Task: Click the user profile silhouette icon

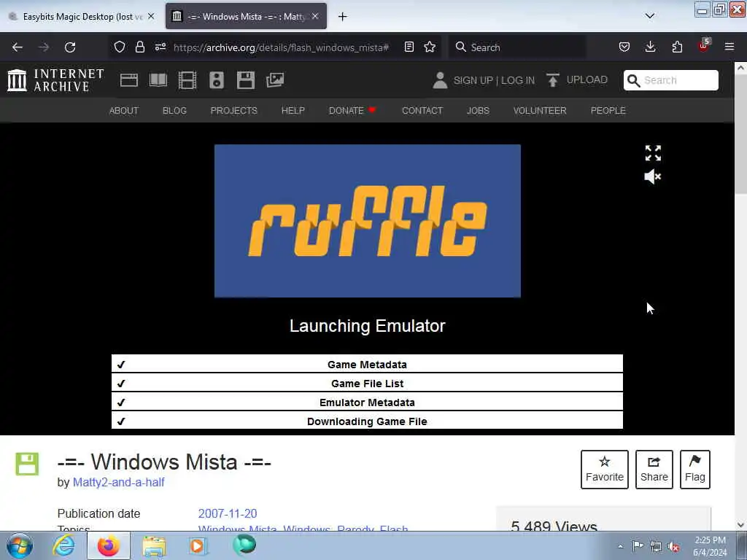Action: (440, 80)
